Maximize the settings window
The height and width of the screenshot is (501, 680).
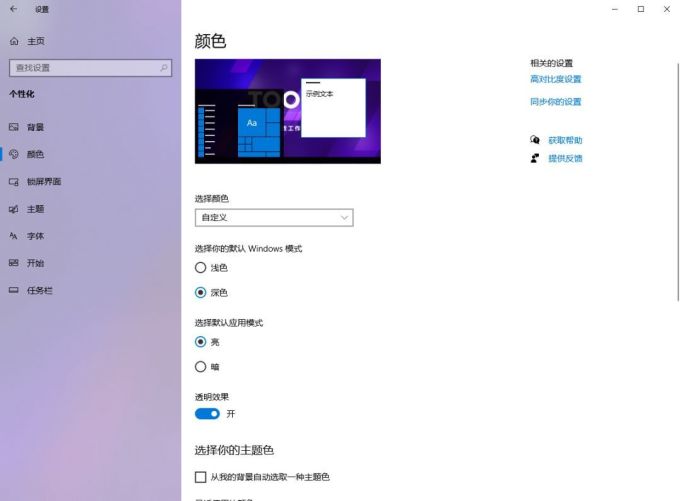click(x=641, y=9)
